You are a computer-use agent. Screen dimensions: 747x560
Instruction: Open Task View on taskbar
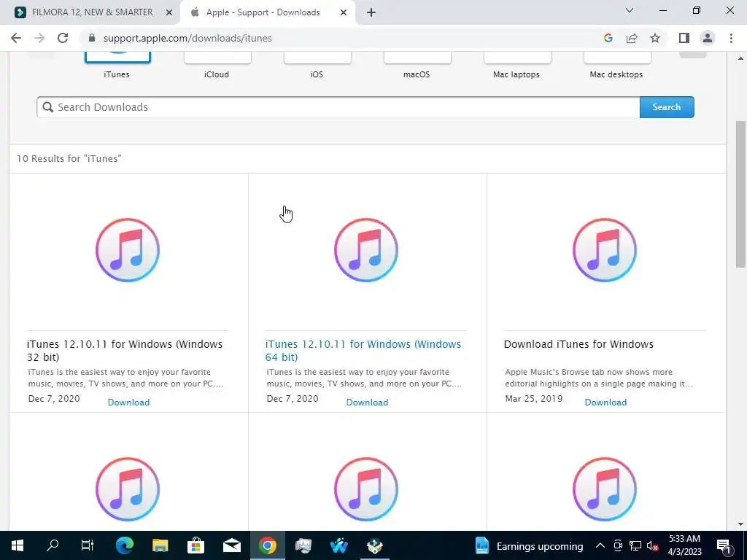(x=88, y=545)
